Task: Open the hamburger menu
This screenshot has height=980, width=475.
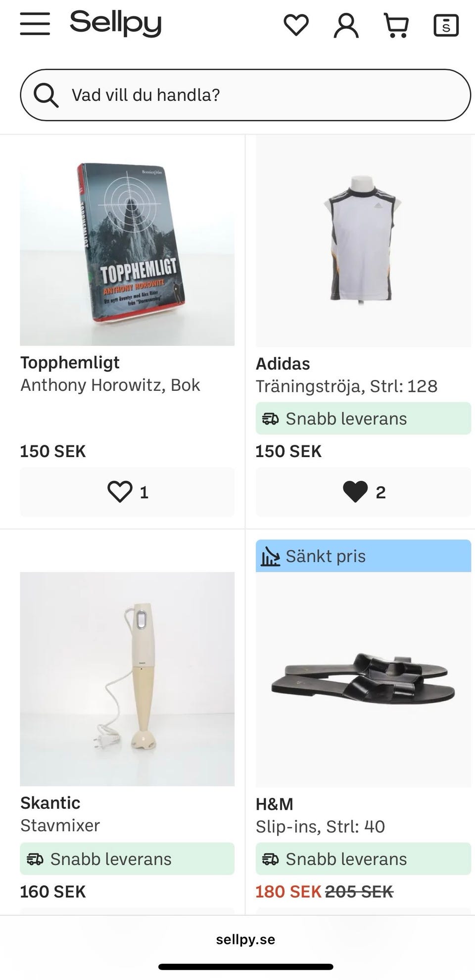Action: click(x=35, y=24)
